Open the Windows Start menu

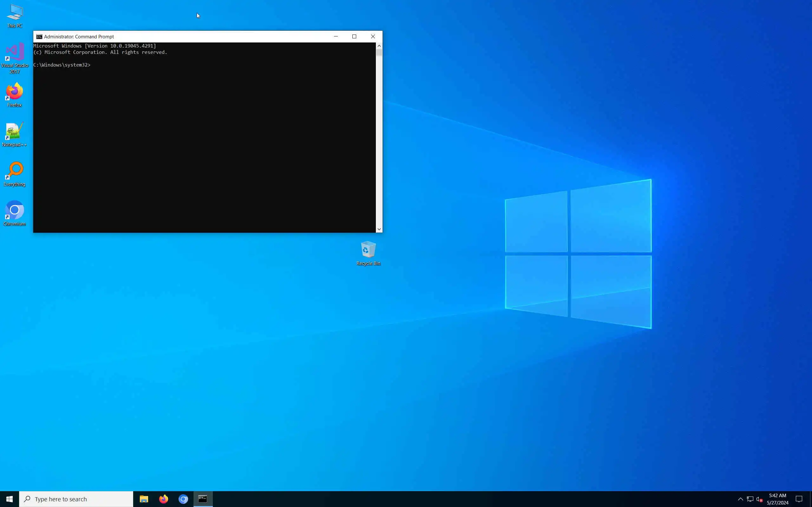pyautogui.click(x=10, y=499)
